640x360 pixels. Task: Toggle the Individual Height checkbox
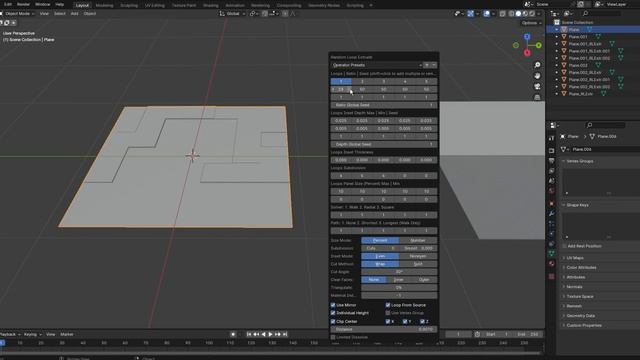[333, 313]
